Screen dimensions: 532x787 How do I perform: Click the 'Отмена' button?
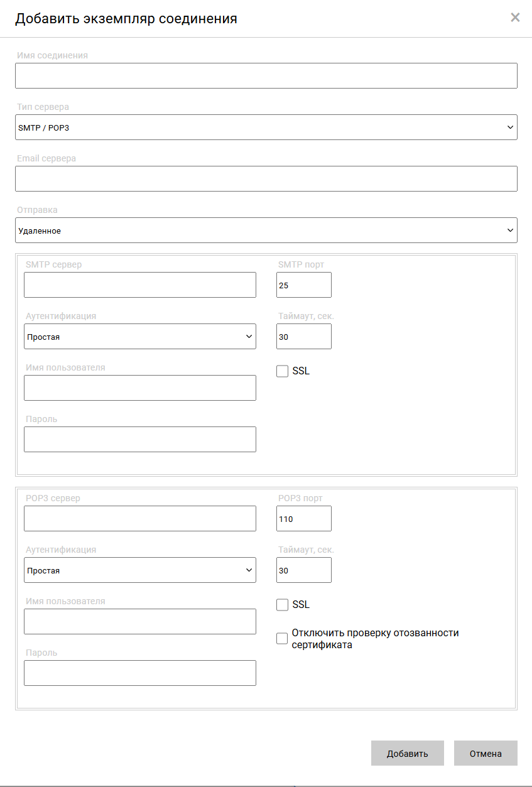pyautogui.click(x=485, y=752)
